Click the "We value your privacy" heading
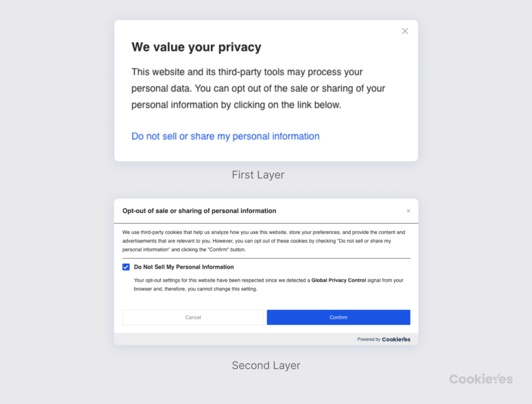Viewport: 532px width, 404px height. [196, 47]
